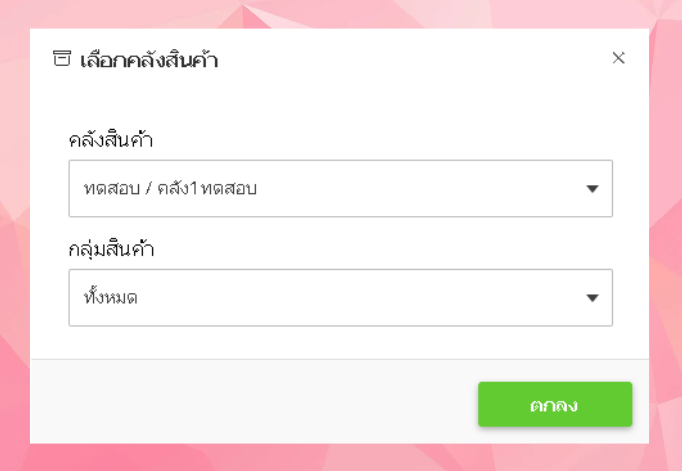Screen dimensions: 682x471
Task: Expand the กลุ่มสินค้า dropdown
Action: pyautogui.click(x=340, y=297)
